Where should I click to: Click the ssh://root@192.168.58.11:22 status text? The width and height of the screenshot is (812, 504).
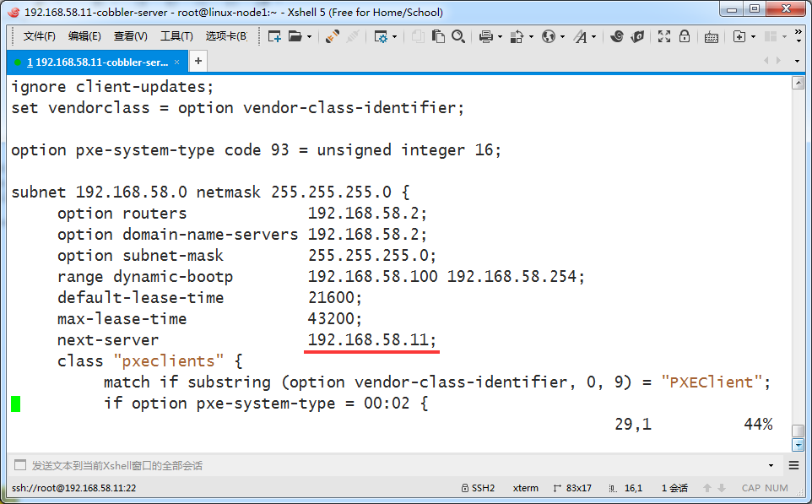pos(74,488)
